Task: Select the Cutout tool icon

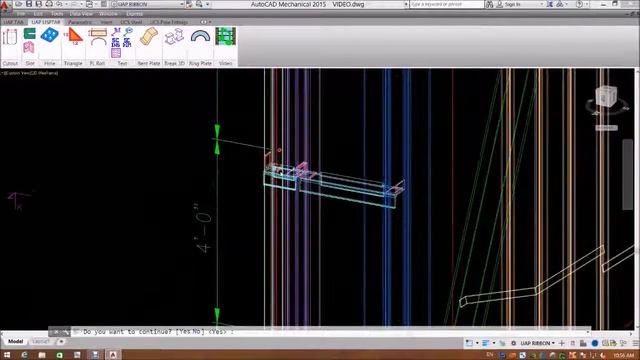Action: pyautogui.click(x=10, y=37)
